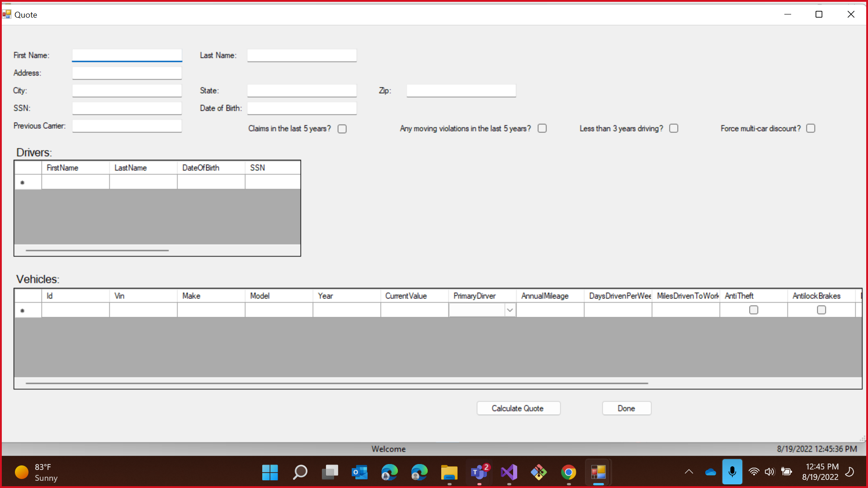Click the Previous Carrier input box
Image resolution: width=868 pixels, height=488 pixels.
pos(127,126)
